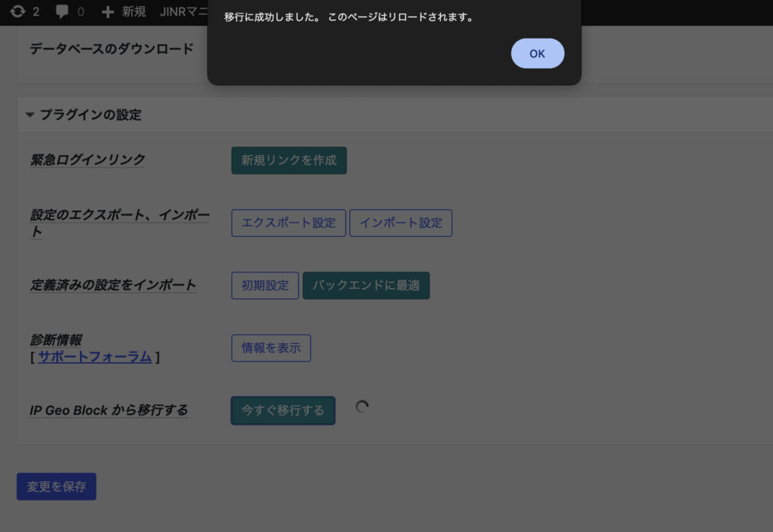The image size is (773, 532).
Task: Open the comments bubble icon
Action: (62, 12)
